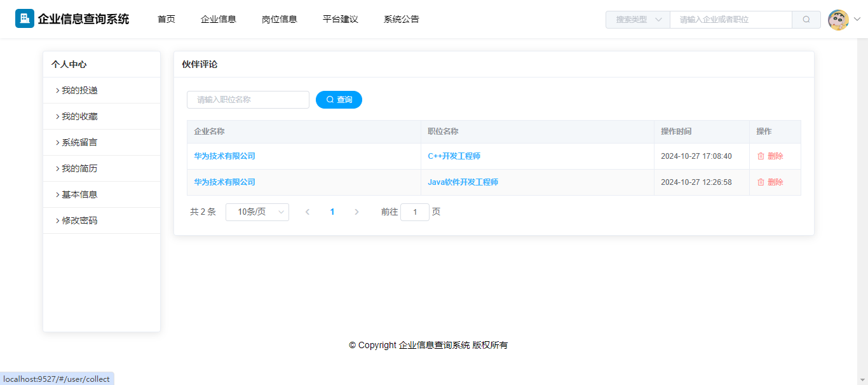Screen dimensions: 868x385
Task: Delete the C++开发工程师 row
Action: point(770,156)
